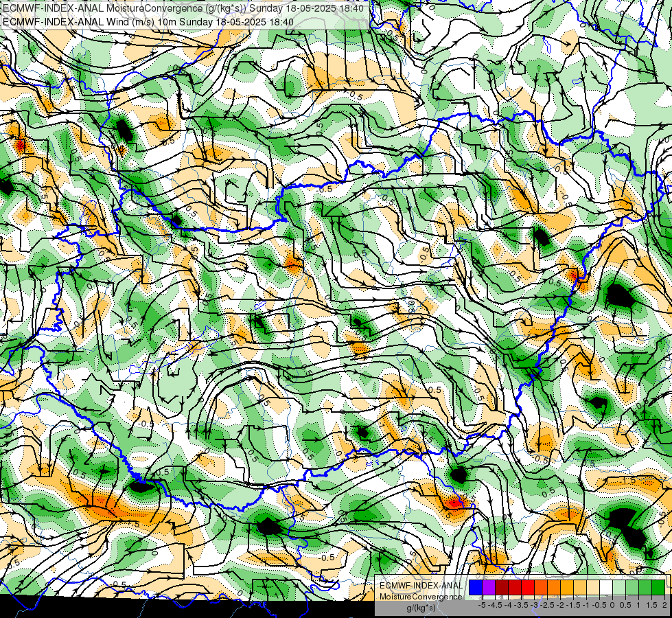Select the darkest green legend swatch, 1.5 to 2
The height and width of the screenshot is (618, 672).
click(x=658, y=587)
